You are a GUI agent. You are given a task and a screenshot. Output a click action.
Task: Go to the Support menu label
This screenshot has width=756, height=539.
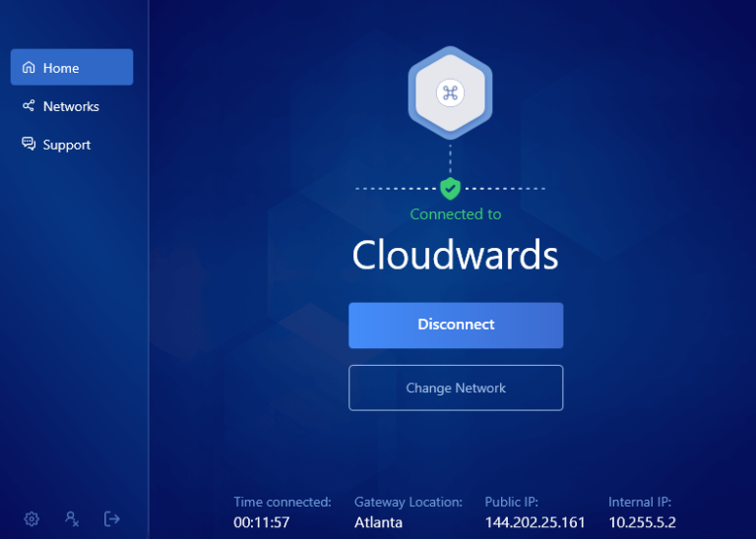tap(67, 145)
